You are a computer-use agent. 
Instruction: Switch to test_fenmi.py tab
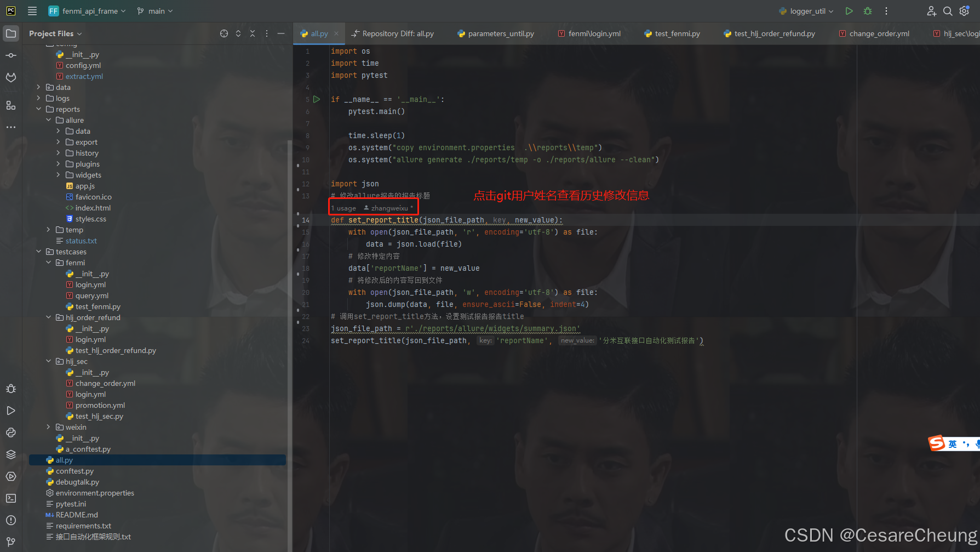[x=672, y=33]
